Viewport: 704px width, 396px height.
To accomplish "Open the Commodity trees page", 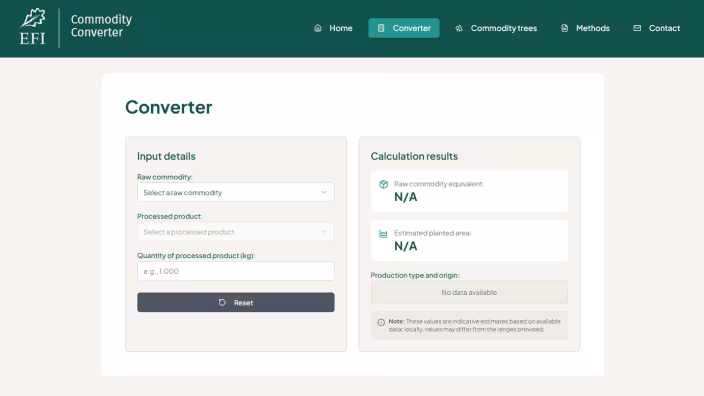I will [x=496, y=28].
